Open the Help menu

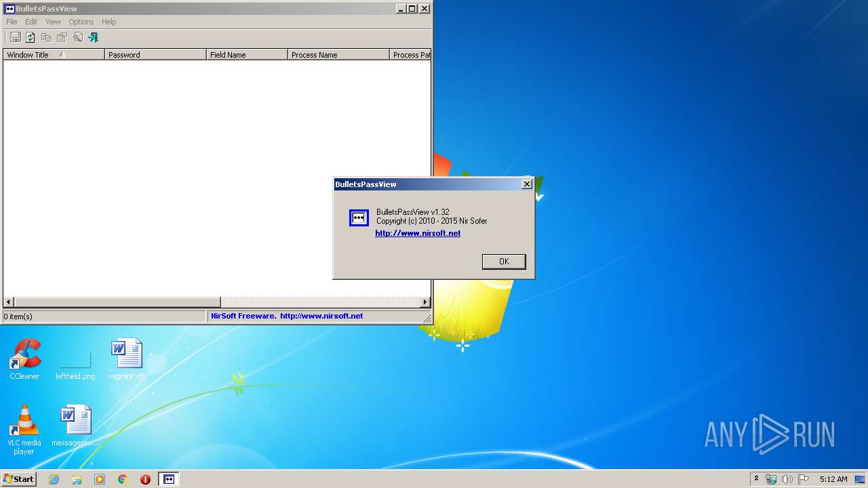click(x=109, y=22)
